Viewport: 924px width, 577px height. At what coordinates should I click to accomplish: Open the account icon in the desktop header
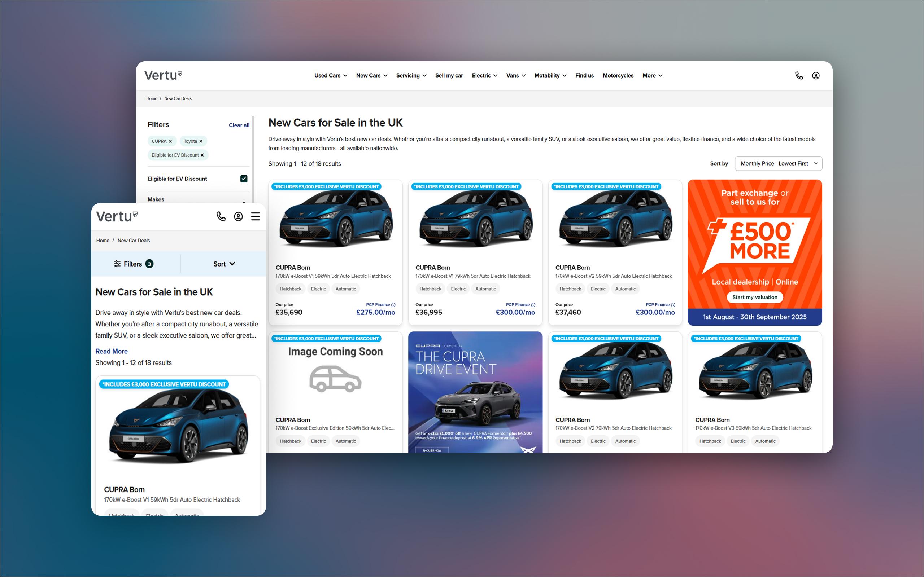(816, 76)
